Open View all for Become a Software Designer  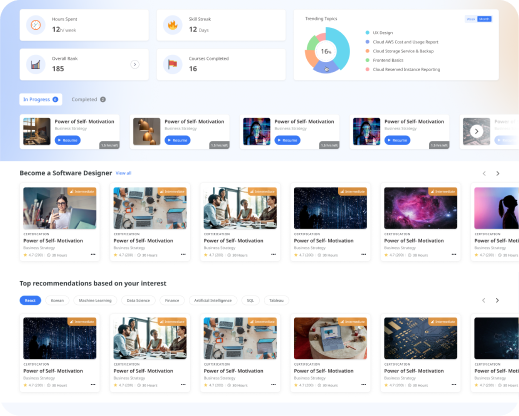click(123, 173)
